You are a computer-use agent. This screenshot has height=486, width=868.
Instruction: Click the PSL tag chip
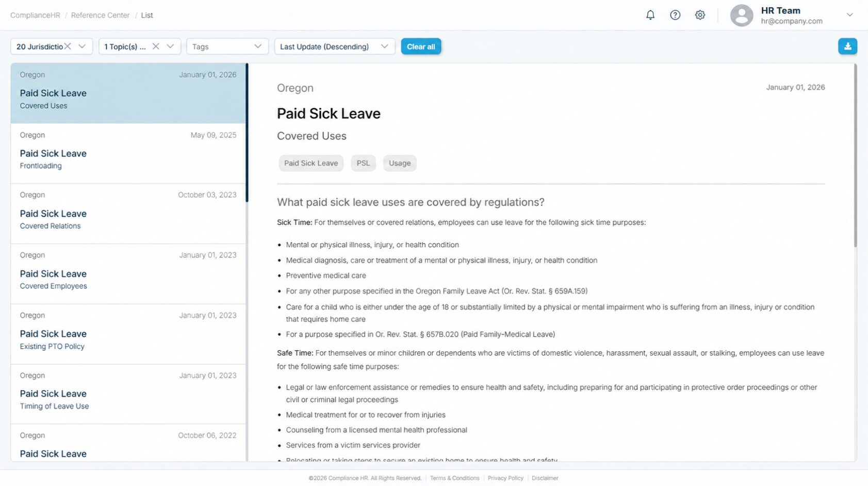pyautogui.click(x=363, y=163)
